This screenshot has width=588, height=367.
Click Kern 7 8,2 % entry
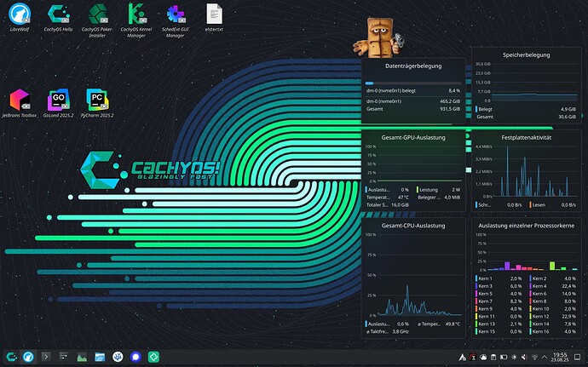[499, 301]
